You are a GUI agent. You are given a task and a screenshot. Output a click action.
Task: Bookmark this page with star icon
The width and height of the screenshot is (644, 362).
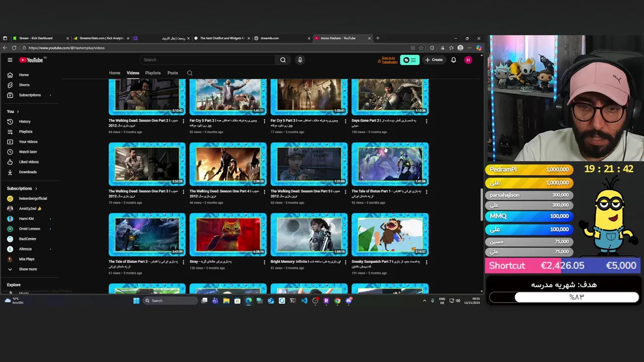pos(421,48)
